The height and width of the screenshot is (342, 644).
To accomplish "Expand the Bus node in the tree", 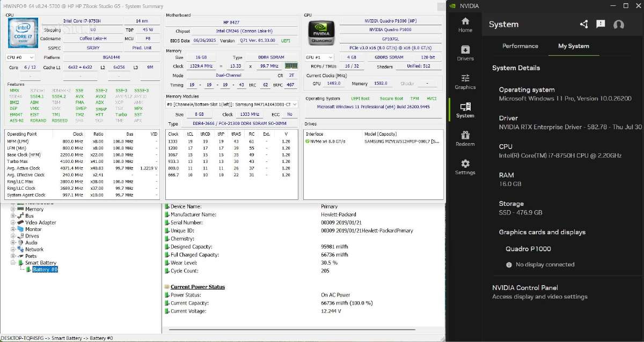I will (13, 216).
